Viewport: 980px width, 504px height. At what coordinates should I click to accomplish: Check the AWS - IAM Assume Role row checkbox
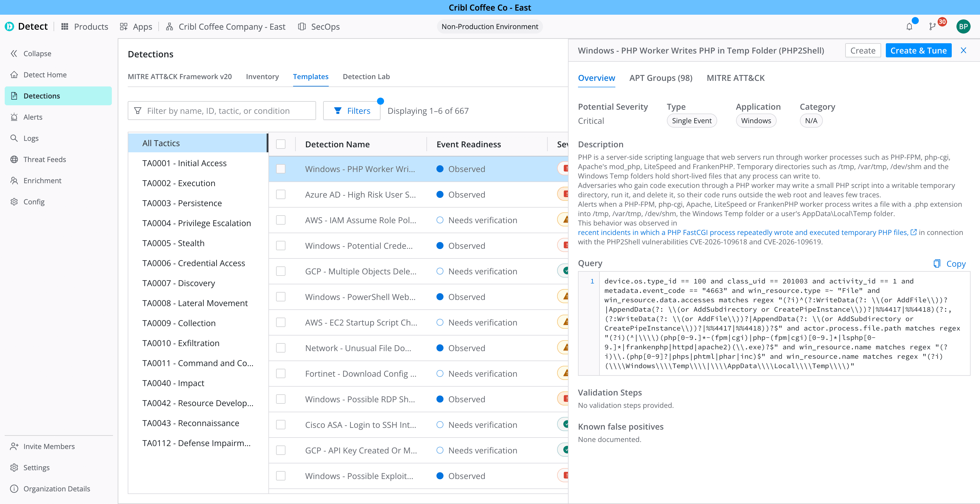click(x=281, y=220)
